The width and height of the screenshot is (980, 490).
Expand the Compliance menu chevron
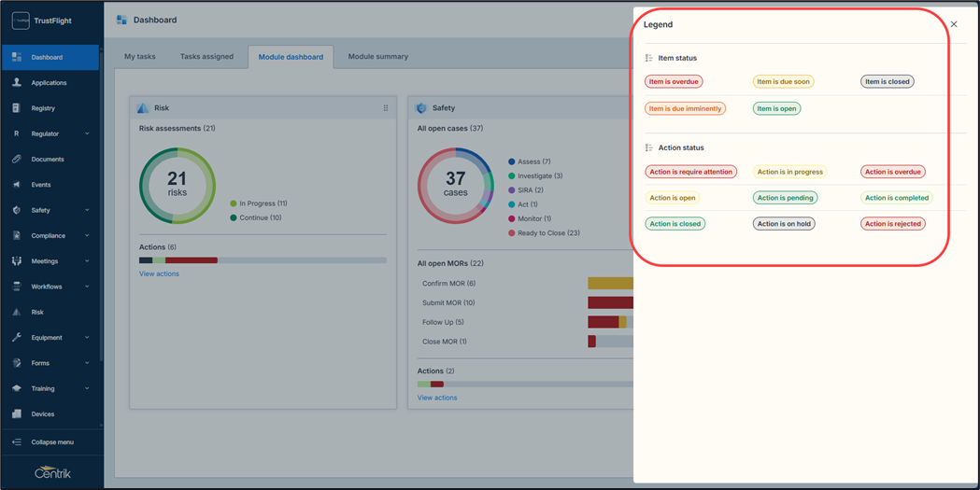87,236
